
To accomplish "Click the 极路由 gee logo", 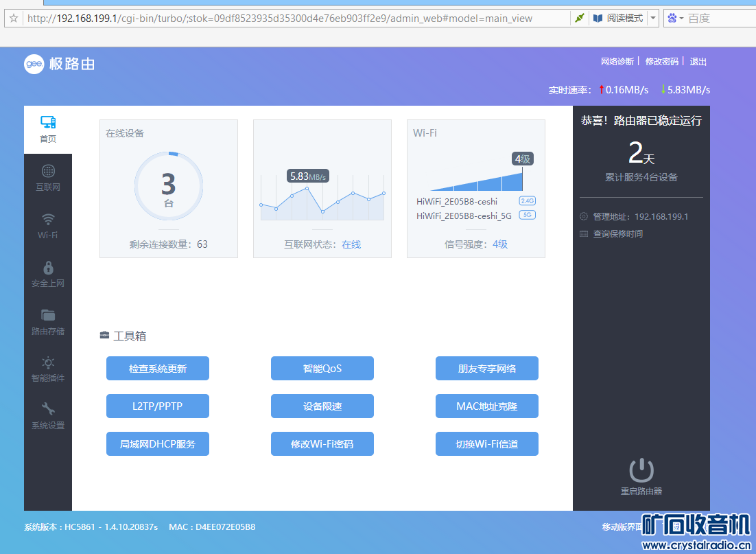I will (x=34, y=64).
